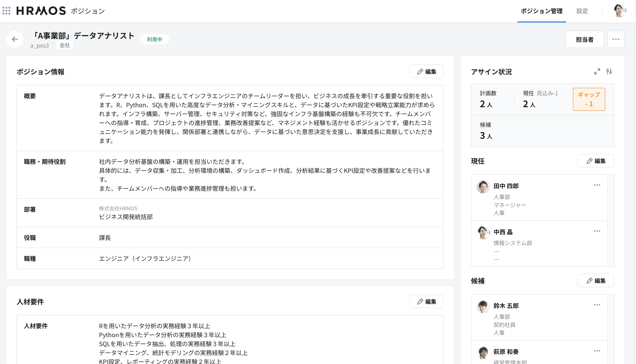Open the options menu for 中西晶
This screenshot has width=636, height=364.
597,231
